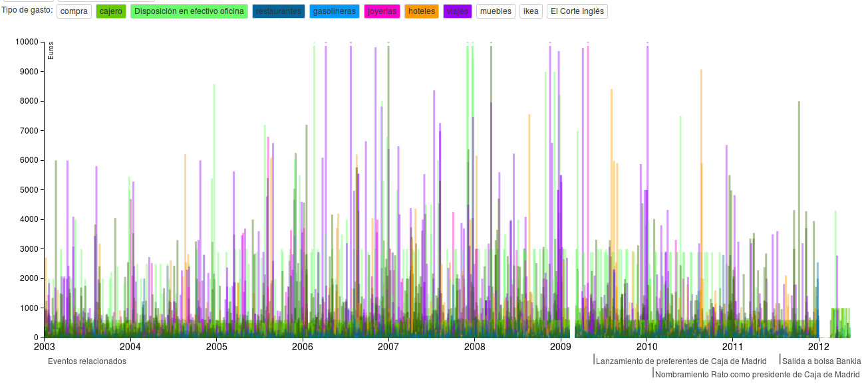Toggle the blue 'gasolineras' filter
868x384 pixels.
(334, 11)
